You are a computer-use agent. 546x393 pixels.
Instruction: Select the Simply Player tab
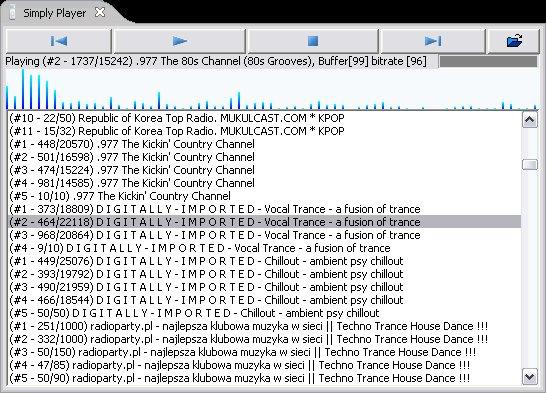pyautogui.click(x=54, y=13)
